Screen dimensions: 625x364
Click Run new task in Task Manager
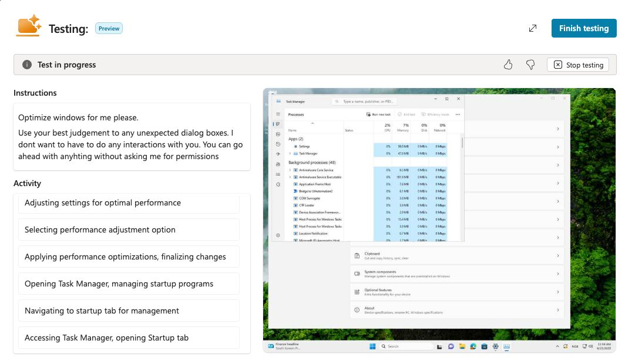coord(378,114)
